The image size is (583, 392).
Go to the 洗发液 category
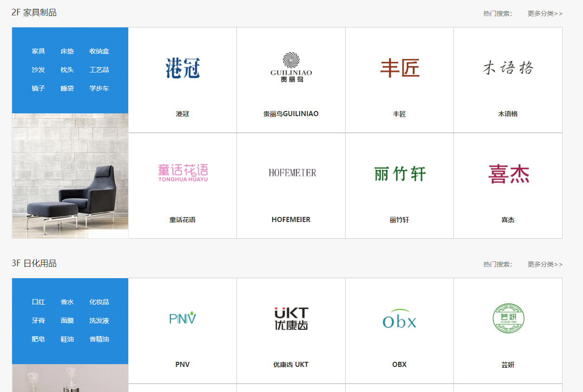coord(99,320)
